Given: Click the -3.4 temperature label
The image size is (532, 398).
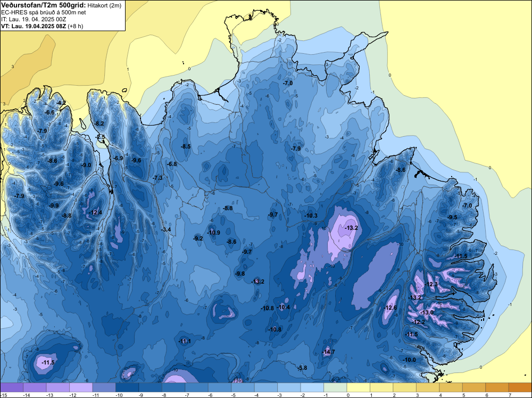Looking at the screenshot, I should pyautogui.click(x=166, y=229).
